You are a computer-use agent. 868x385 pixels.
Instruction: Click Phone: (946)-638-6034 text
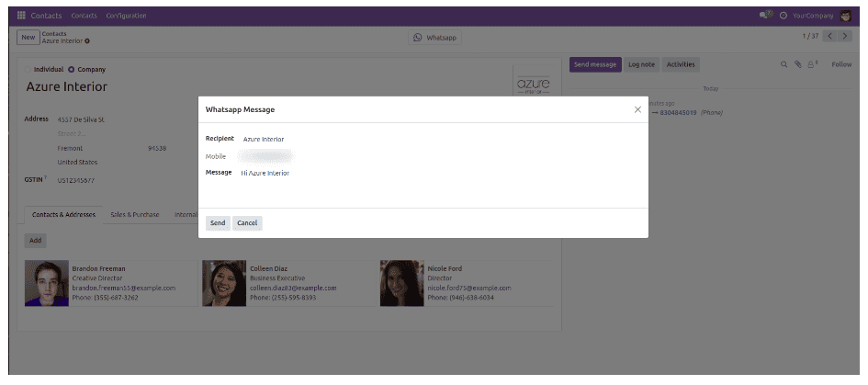point(460,298)
